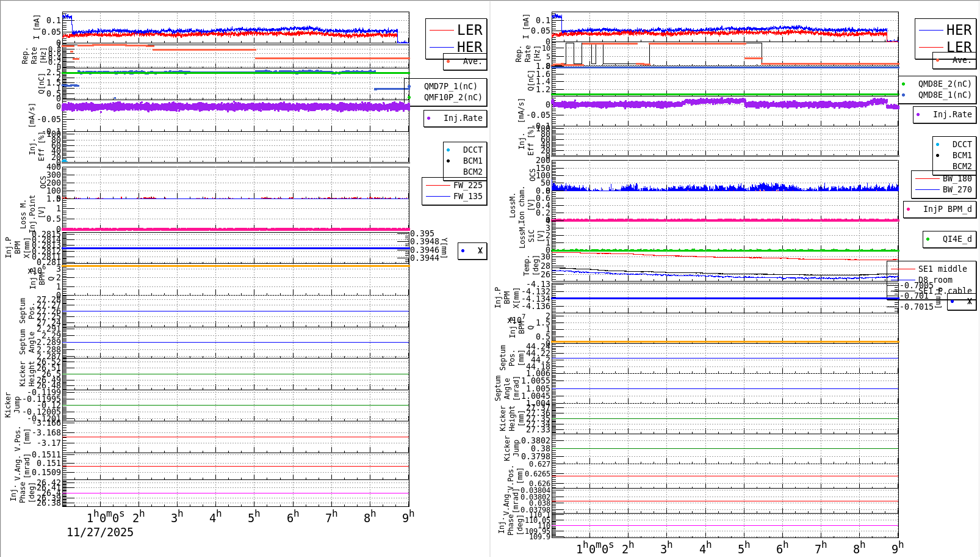Click the green QMF10P_2(nC) legend marker
980x557 pixels.
409,96
